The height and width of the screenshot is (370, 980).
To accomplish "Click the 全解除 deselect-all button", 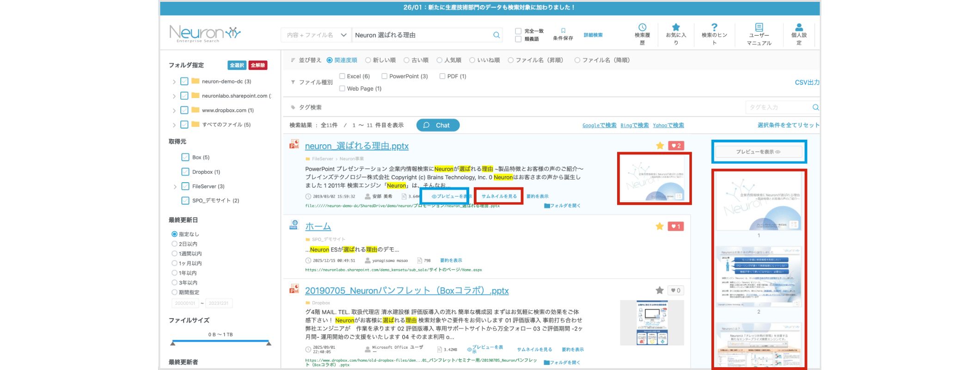I will pos(258,65).
